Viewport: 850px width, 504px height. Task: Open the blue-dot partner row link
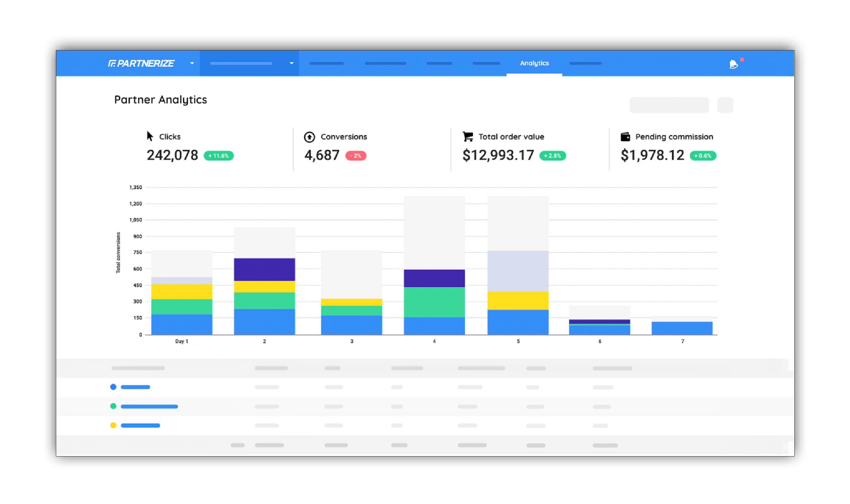pos(135,387)
